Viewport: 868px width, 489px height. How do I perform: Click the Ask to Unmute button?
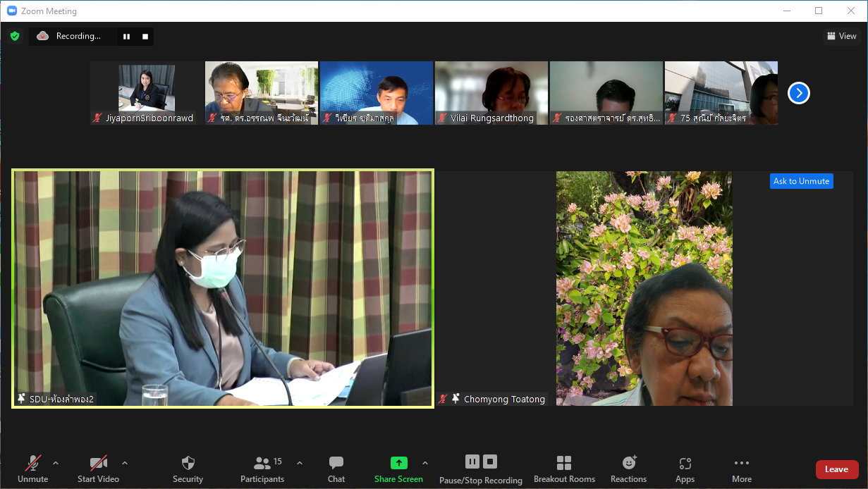click(801, 181)
